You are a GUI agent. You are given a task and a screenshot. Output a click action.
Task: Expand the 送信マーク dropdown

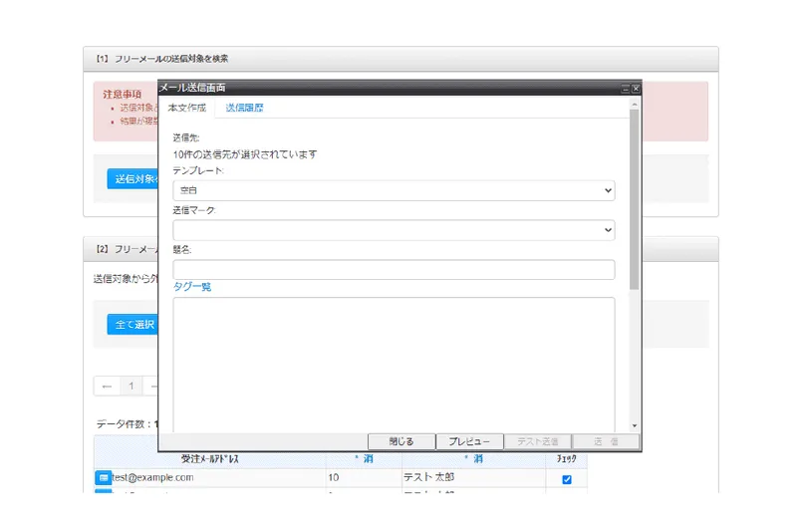pyautogui.click(x=394, y=230)
